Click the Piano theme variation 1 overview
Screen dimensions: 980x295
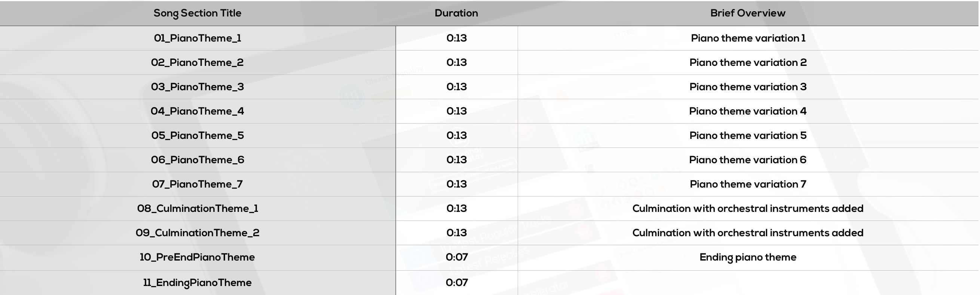[748, 38]
